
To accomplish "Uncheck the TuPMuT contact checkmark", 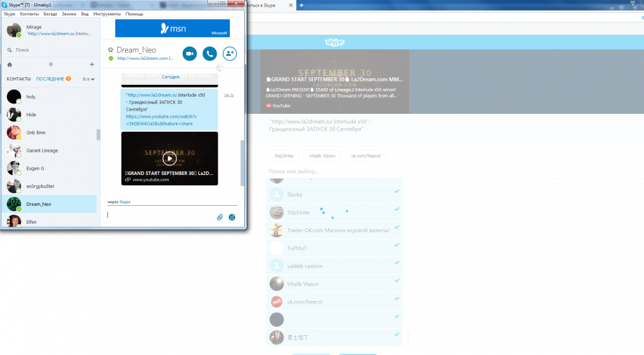I will (397, 245).
